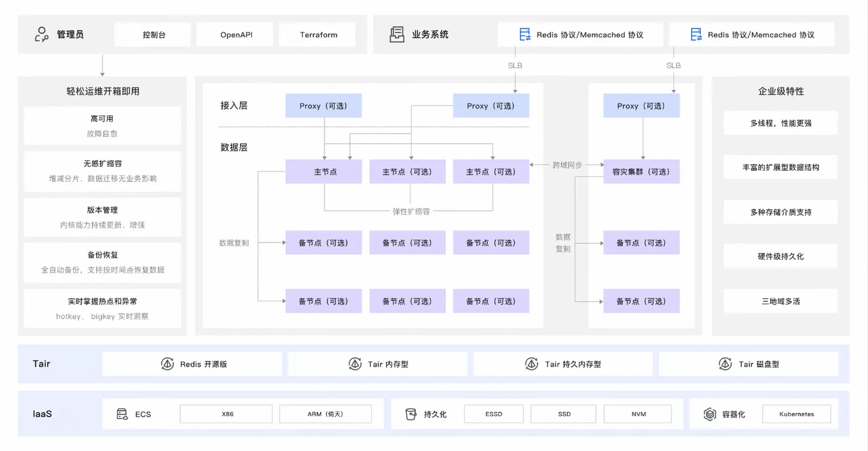Viewport: 868px width, 451px height.
Task: Click the 业务系统 inbox icon
Action: coord(397,34)
